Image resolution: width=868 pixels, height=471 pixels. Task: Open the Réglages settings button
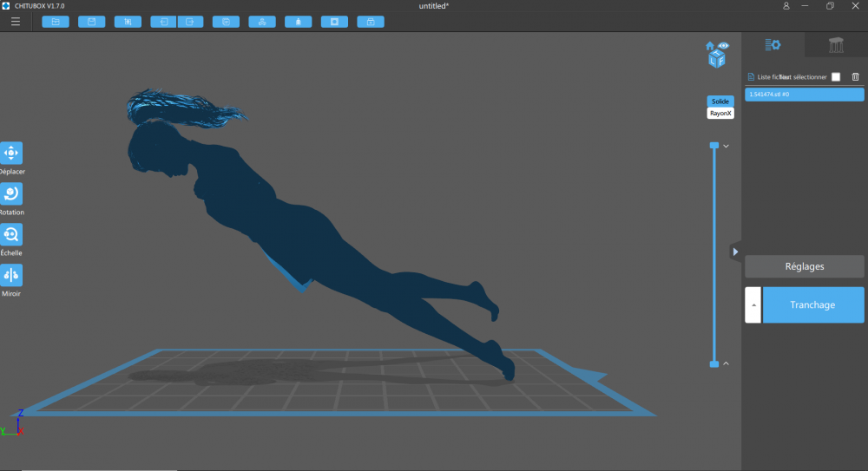805,266
